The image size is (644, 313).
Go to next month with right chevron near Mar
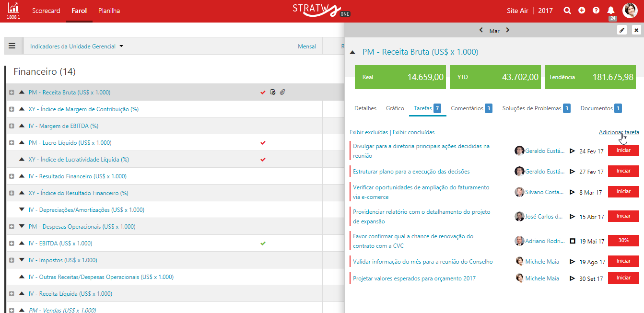coord(508,30)
